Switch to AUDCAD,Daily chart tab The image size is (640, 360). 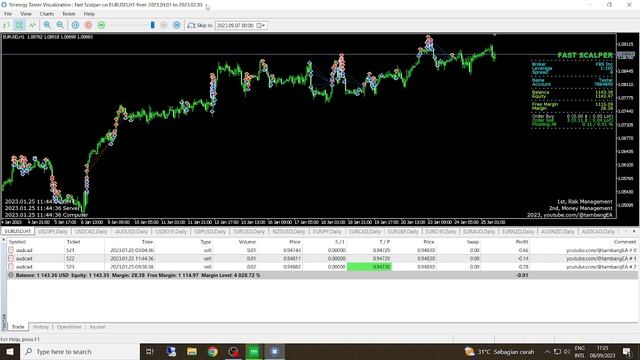click(598, 231)
